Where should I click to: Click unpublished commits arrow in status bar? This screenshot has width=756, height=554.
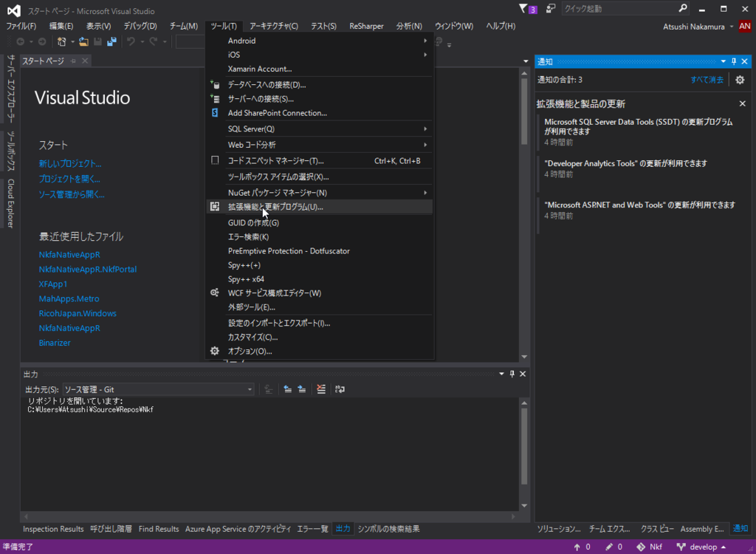(x=576, y=547)
